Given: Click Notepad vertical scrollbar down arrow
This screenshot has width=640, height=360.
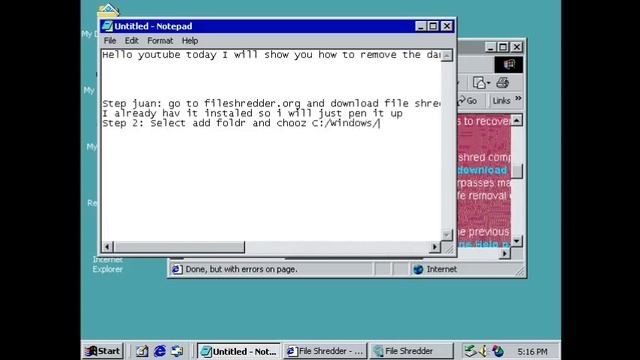Looking at the screenshot, I should pyautogui.click(x=447, y=235).
